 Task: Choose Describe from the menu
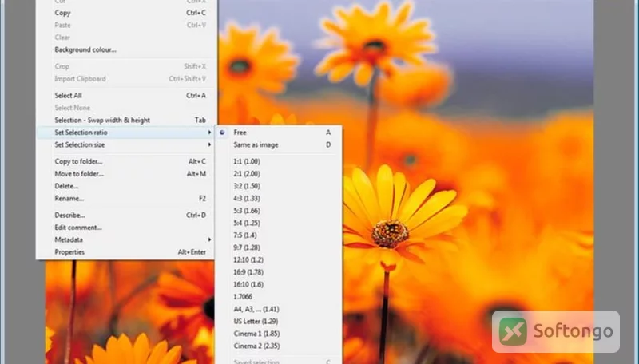click(126, 215)
